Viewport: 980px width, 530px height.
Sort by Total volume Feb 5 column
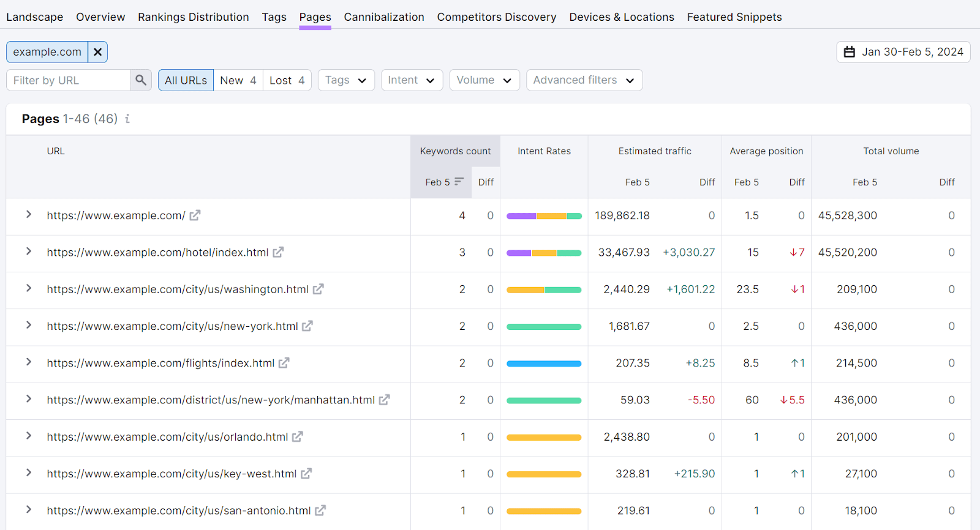865,182
